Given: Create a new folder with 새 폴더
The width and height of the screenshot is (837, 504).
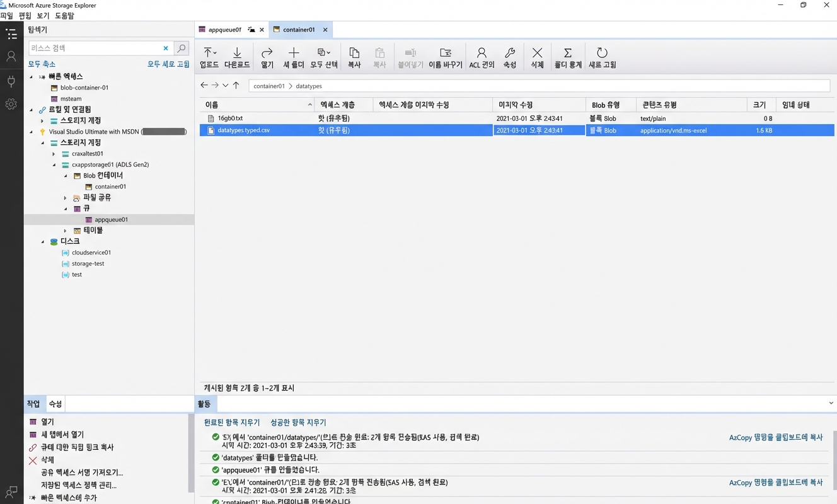Looking at the screenshot, I should (294, 57).
